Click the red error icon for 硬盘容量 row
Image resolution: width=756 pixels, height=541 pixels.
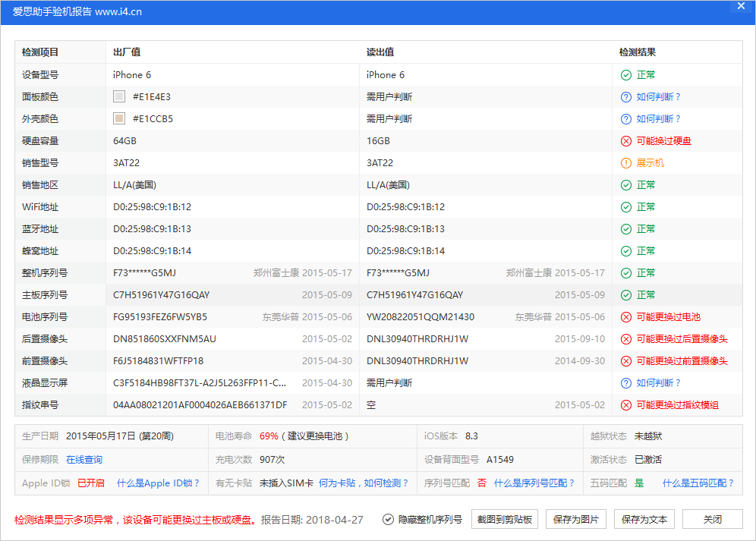coord(625,140)
